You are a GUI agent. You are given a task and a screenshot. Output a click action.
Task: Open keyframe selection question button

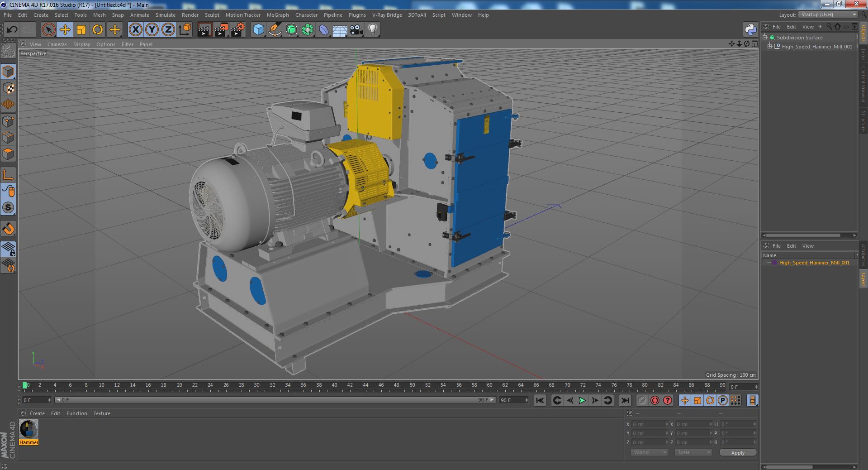pyautogui.click(x=668, y=400)
